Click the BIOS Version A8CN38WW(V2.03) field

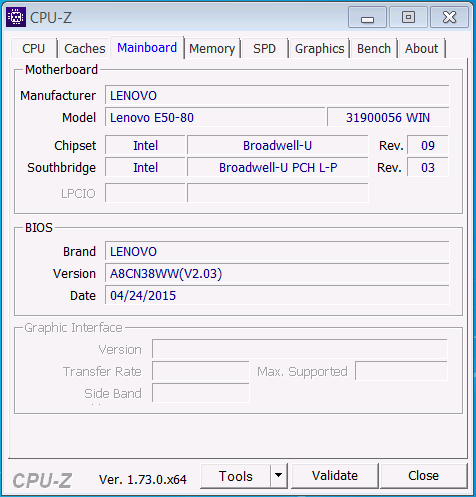(277, 273)
